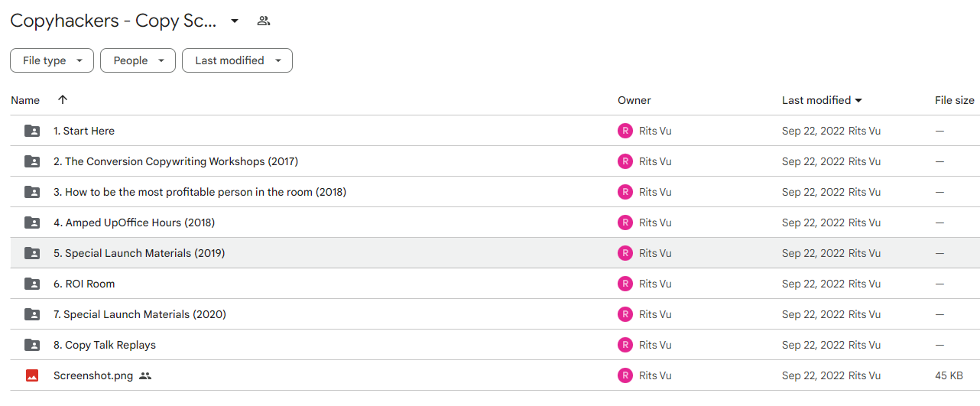980x406 pixels.
Task: Expand the File type filter
Action: pos(52,60)
